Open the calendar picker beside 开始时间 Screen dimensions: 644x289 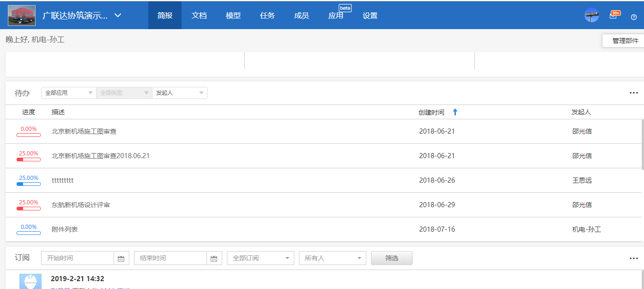[121, 258]
